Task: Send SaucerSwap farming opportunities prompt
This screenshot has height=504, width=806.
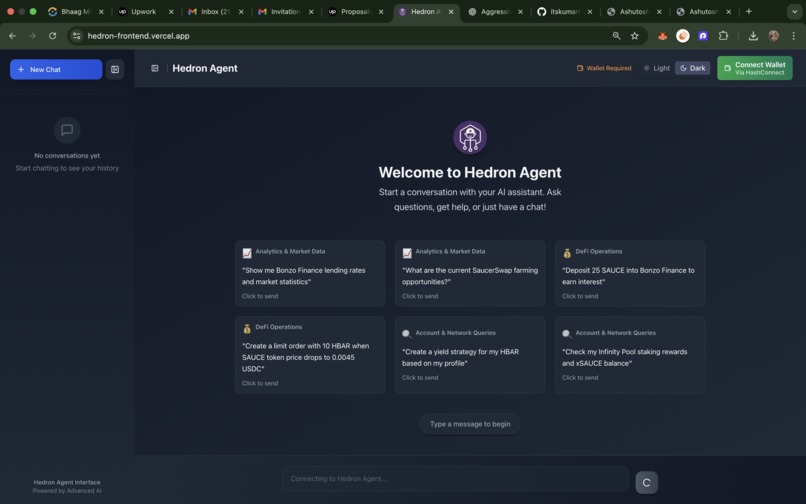Action: (470, 274)
